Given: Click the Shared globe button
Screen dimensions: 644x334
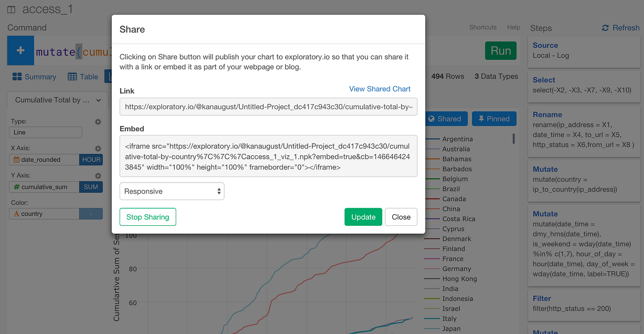Looking at the screenshot, I should [x=446, y=118].
